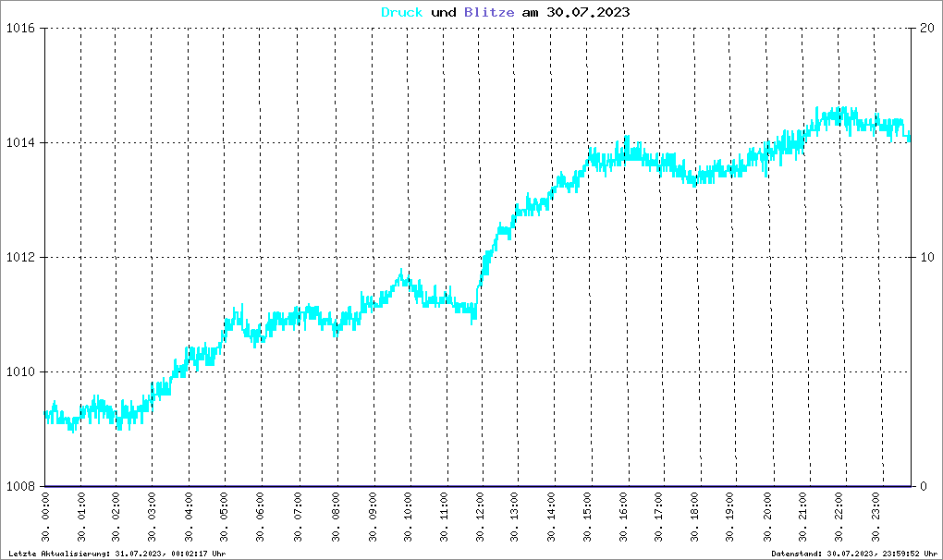Click the time label "30. 04:00"
The width and height of the screenshot is (943, 560).
coord(189,517)
